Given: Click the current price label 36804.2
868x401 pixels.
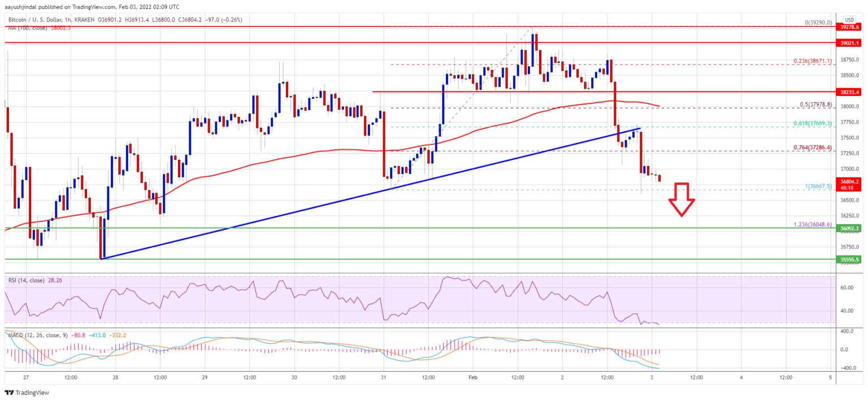Looking at the screenshot, I should pos(849,181).
